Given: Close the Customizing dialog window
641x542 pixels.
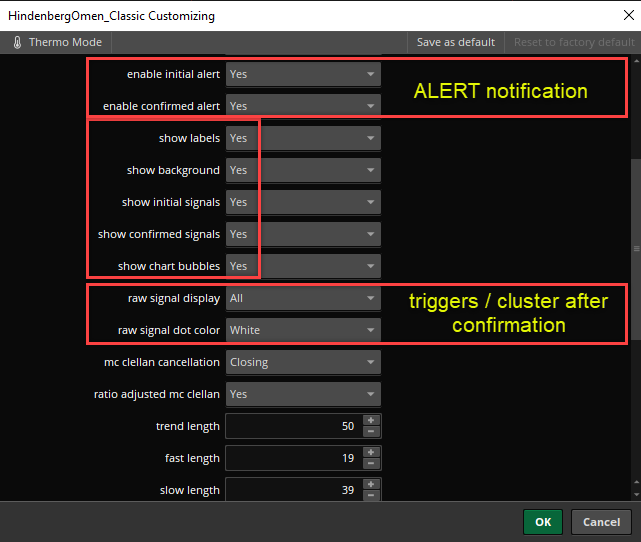Looking at the screenshot, I should (x=629, y=16).
